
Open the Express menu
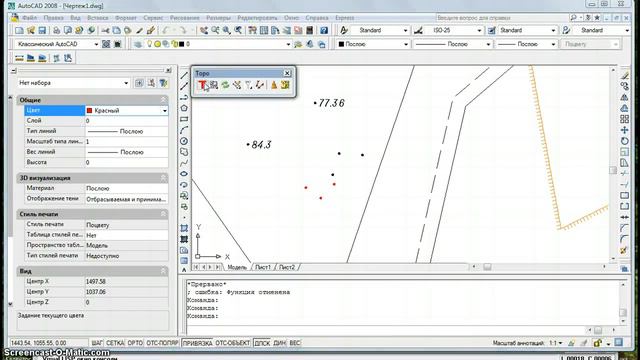344,18
